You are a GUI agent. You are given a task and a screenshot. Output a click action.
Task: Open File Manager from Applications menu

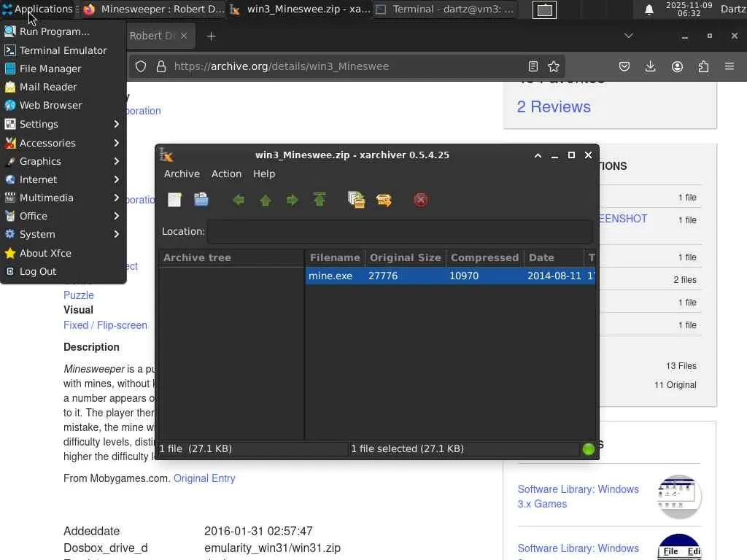63,69
